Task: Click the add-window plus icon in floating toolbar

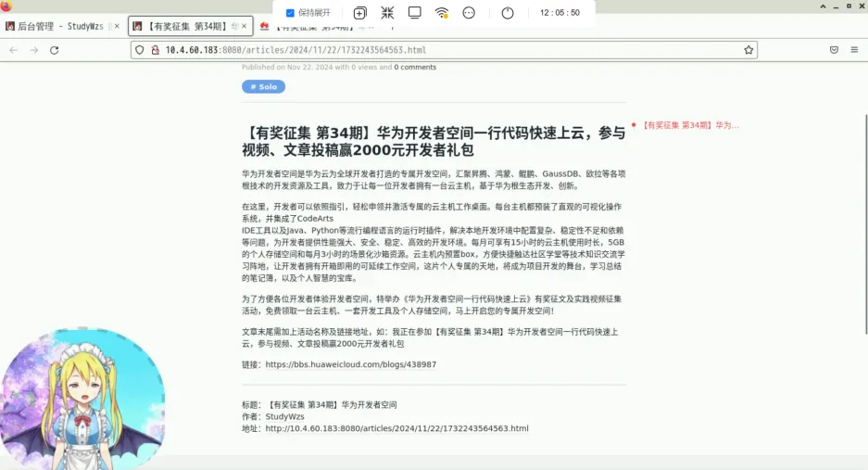Action: click(359, 13)
